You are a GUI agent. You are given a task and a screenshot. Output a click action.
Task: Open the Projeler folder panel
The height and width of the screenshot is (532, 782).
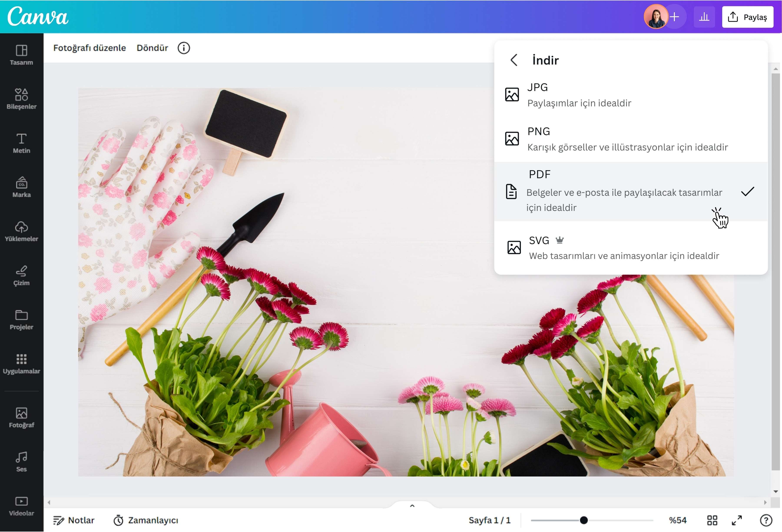pyautogui.click(x=21, y=320)
